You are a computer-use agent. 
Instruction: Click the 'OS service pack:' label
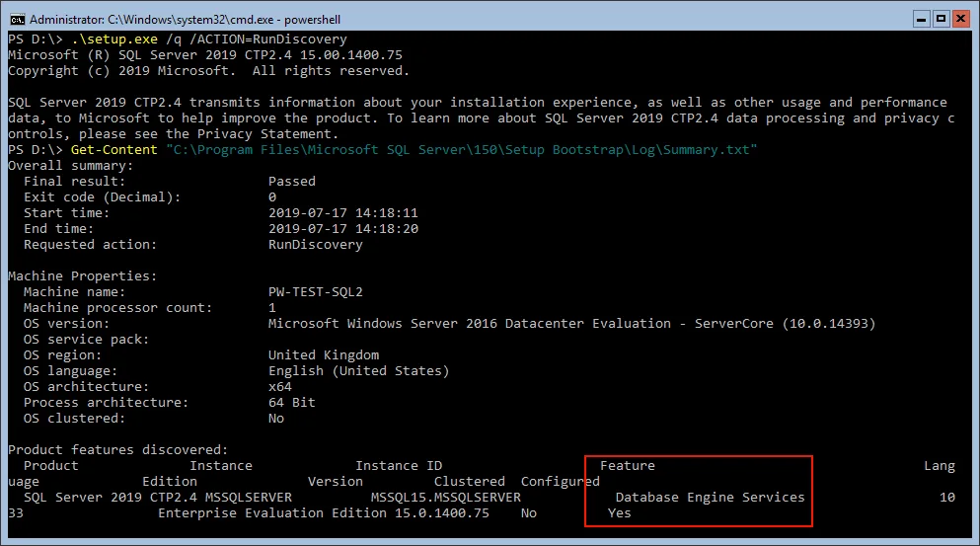[86, 340]
